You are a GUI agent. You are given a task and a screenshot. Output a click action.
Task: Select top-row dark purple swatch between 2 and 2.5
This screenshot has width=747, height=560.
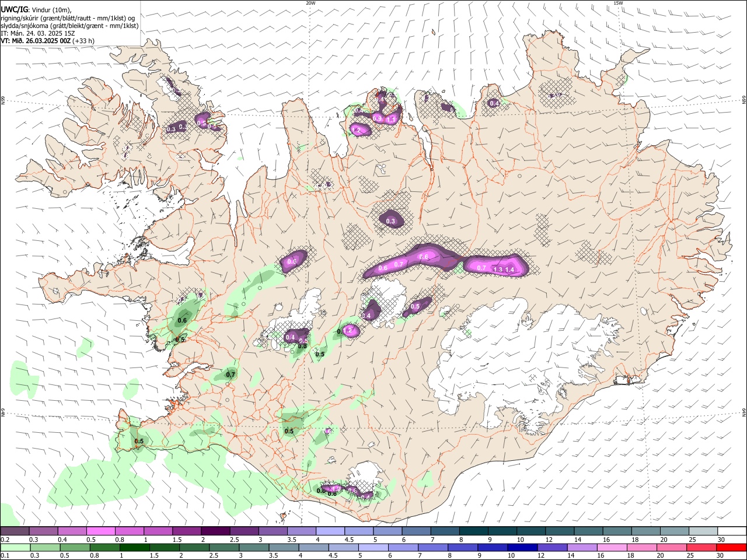[x=215, y=531]
